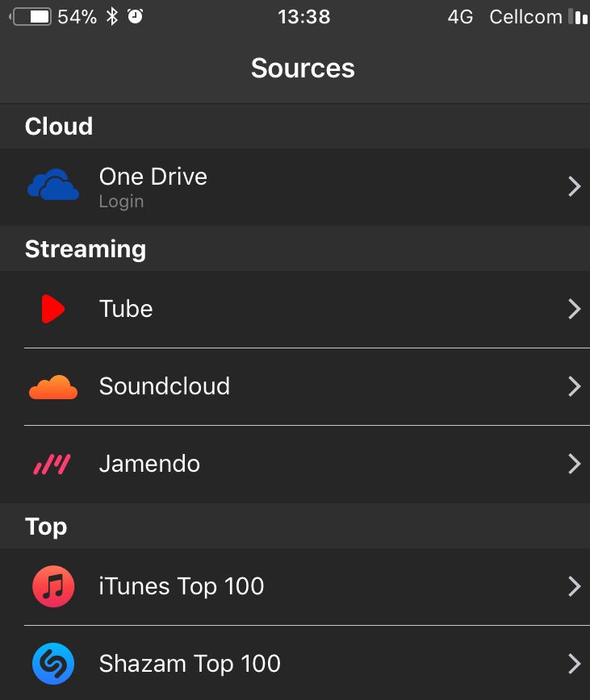Viewport: 590px width, 700px height.
Task: Select the Soundcloud source label
Action: coord(165,386)
